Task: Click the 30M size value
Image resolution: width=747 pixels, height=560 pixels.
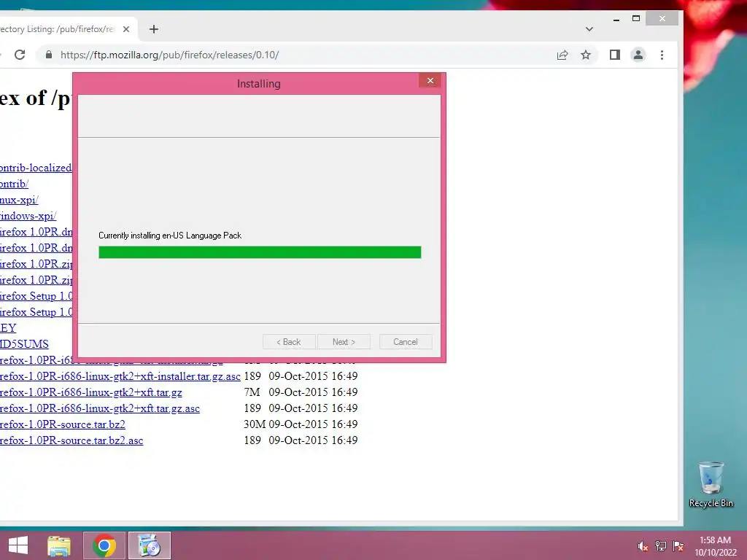Action: coord(255,424)
